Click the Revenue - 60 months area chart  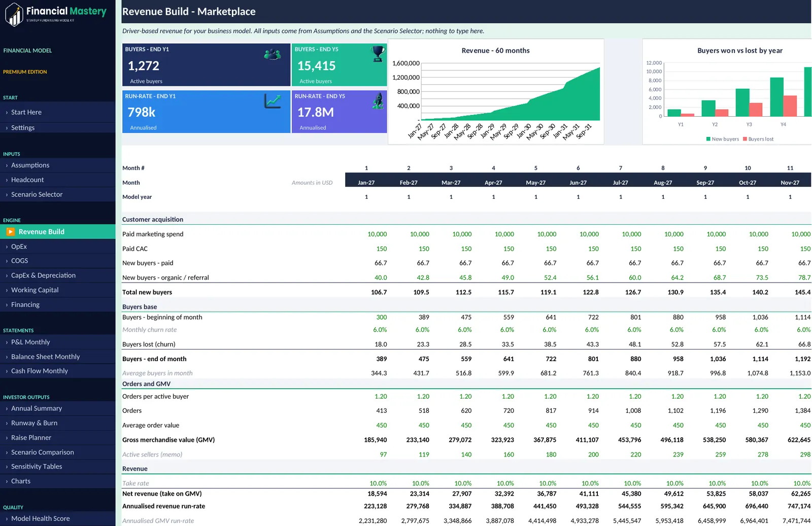[x=496, y=92]
